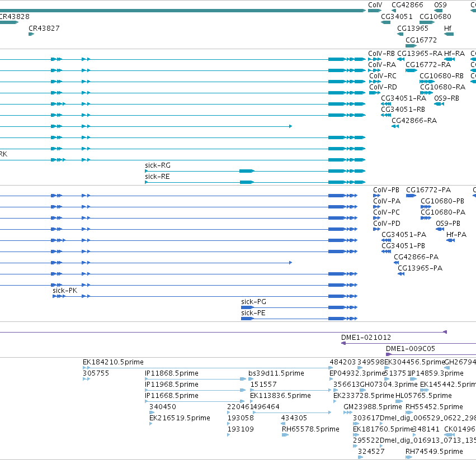The image size is (476, 460).
Task: Select the OS9 gene label
Action: pyautogui.click(x=440, y=5)
